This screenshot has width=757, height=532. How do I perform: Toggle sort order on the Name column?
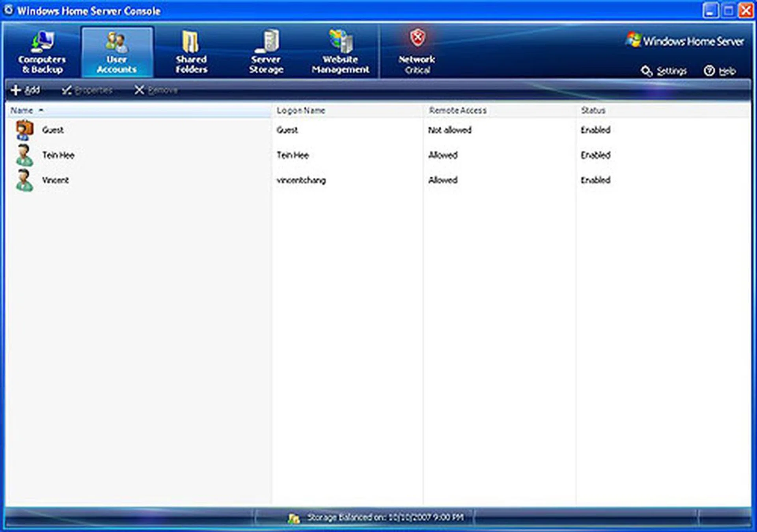(x=24, y=110)
